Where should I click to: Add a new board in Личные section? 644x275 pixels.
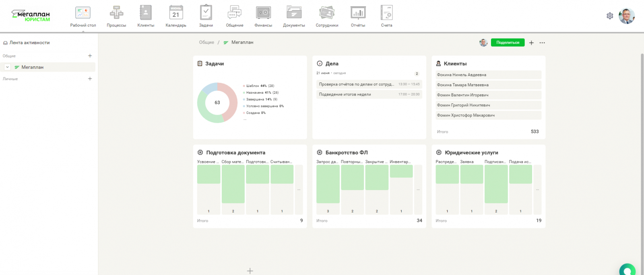point(90,79)
